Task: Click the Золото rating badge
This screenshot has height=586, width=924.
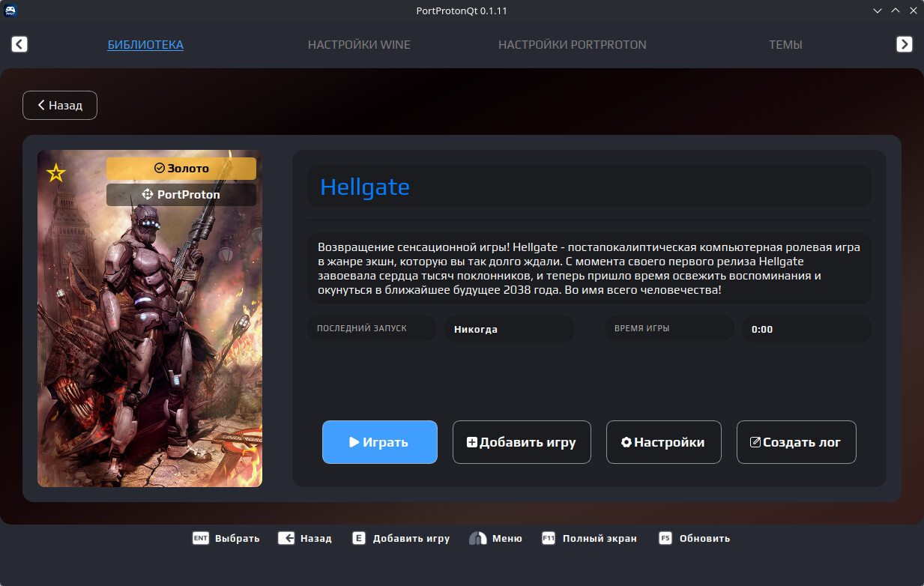Action: click(181, 169)
